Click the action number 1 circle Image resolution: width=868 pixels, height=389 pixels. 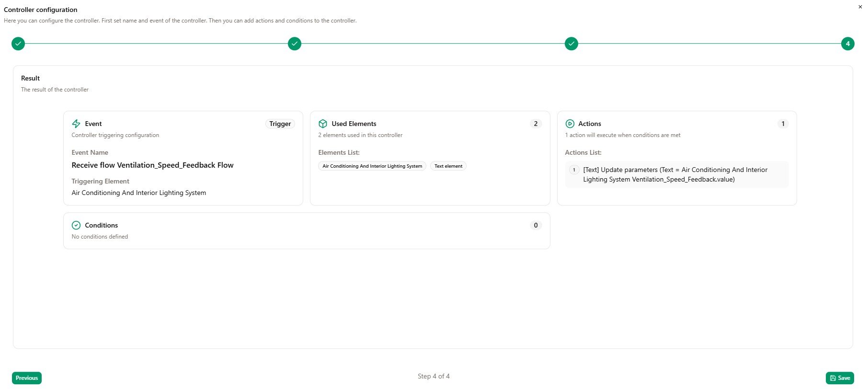pyautogui.click(x=574, y=170)
